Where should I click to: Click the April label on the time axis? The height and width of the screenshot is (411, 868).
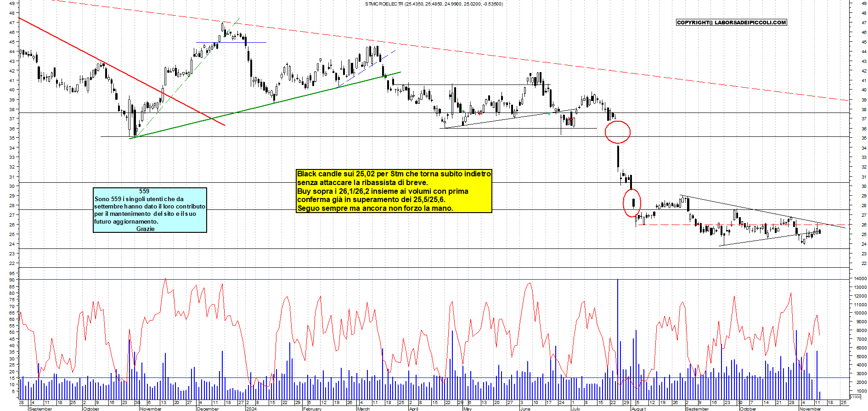click(x=414, y=409)
